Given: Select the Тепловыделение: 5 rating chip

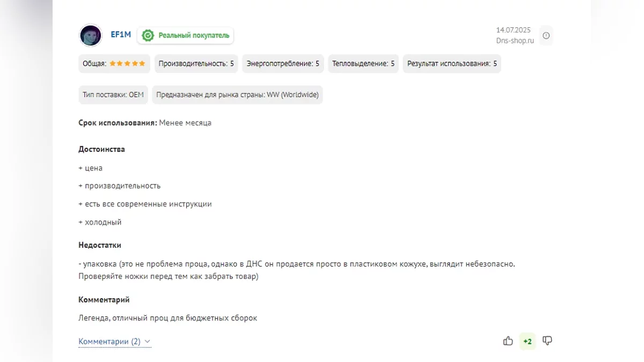Looking at the screenshot, I should (363, 63).
